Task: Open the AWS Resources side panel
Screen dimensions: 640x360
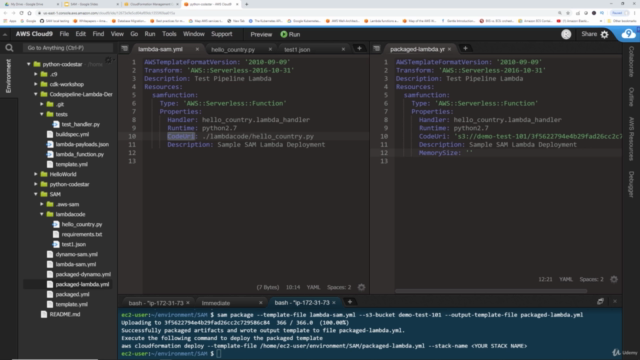Action: (631, 139)
